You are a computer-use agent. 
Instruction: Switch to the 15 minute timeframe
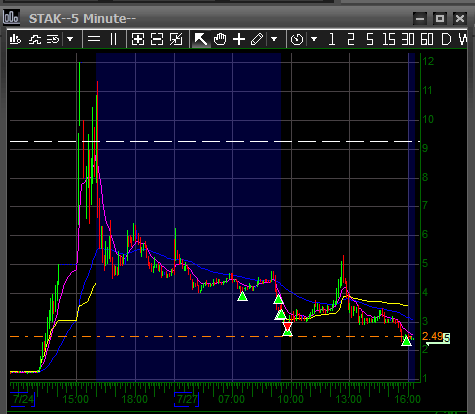click(x=389, y=39)
